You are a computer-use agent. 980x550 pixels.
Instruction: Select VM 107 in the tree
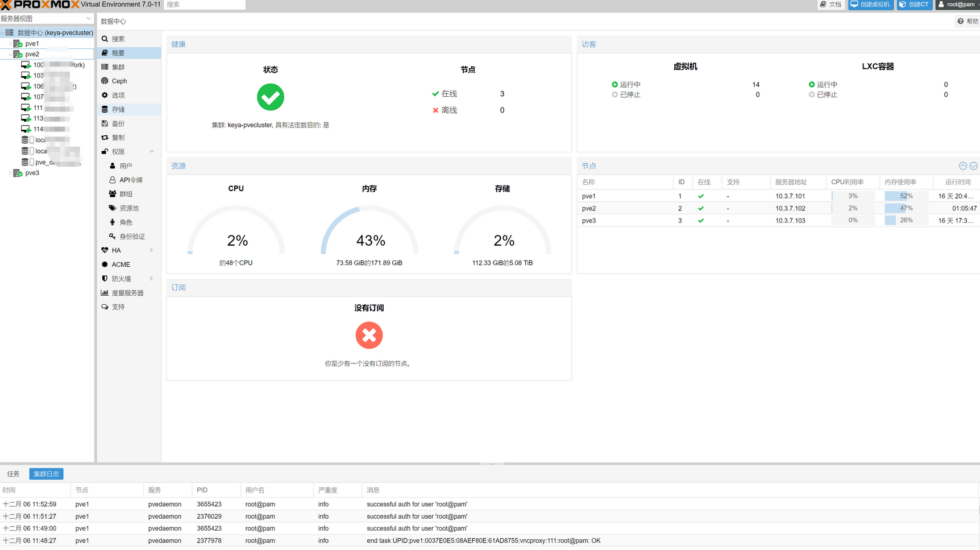point(47,97)
